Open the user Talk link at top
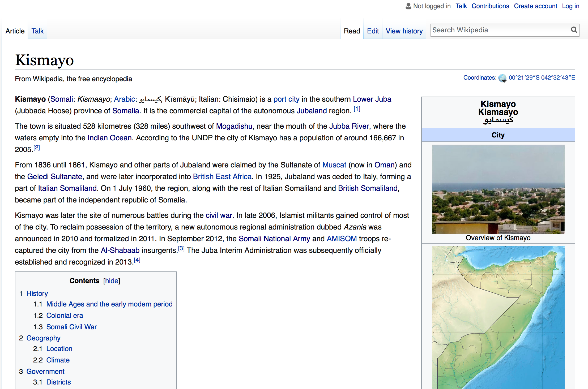The image size is (588, 389). click(x=461, y=6)
